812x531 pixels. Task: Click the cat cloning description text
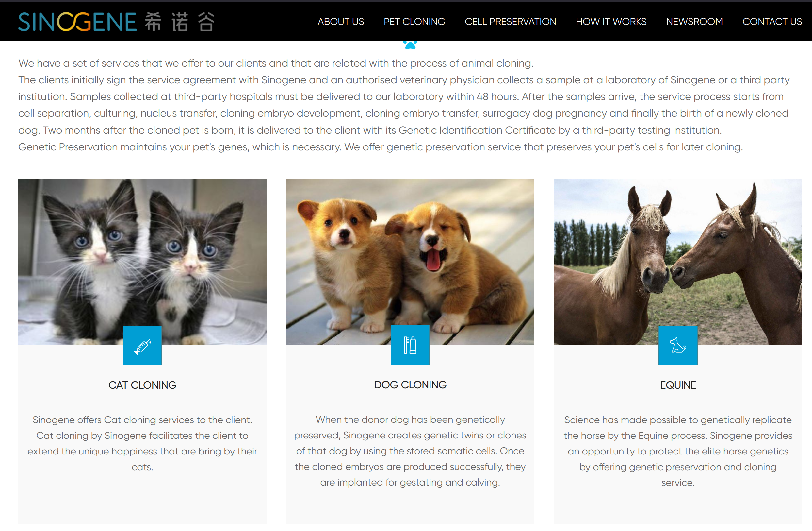(x=142, y=443)
